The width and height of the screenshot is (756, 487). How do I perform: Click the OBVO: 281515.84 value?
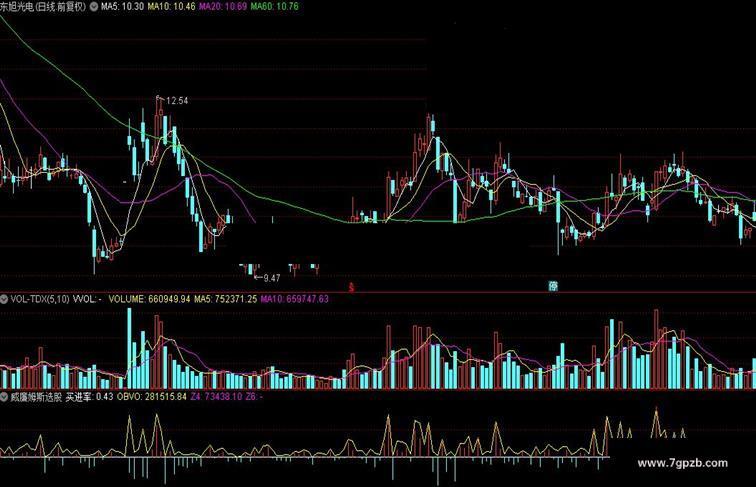pos(152,397)
